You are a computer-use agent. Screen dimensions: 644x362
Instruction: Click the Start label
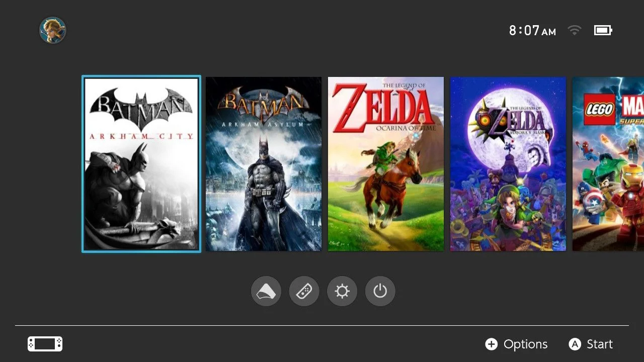[600, 344]
